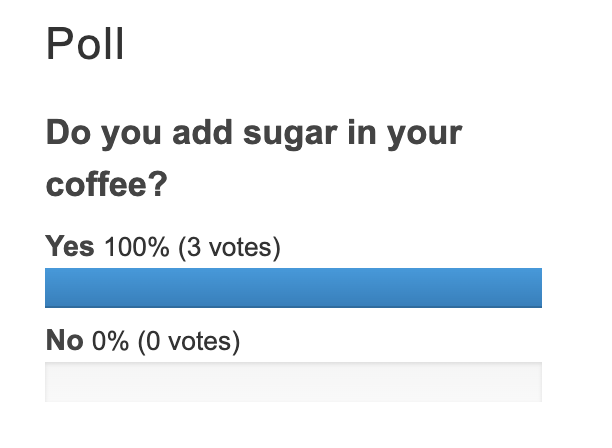Click the vote count digit in No row

(152, 341)
